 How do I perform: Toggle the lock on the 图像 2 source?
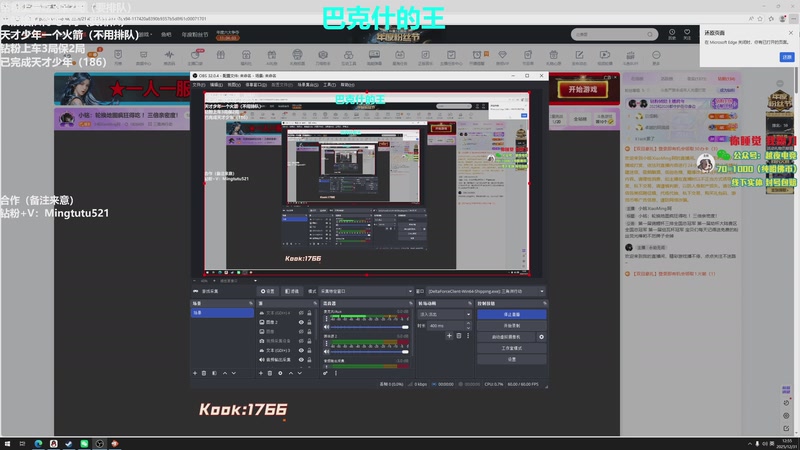309,322
